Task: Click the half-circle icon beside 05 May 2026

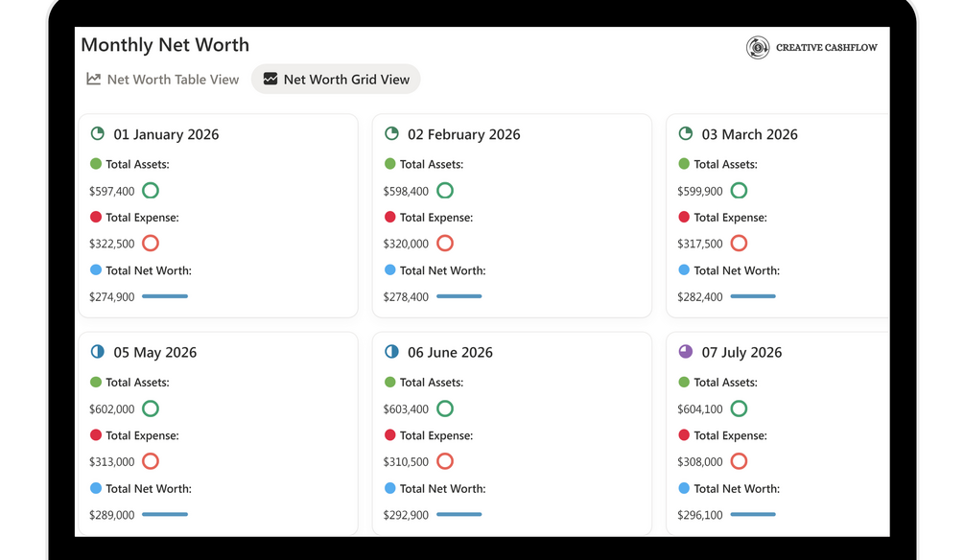Action: pos(98,351)
